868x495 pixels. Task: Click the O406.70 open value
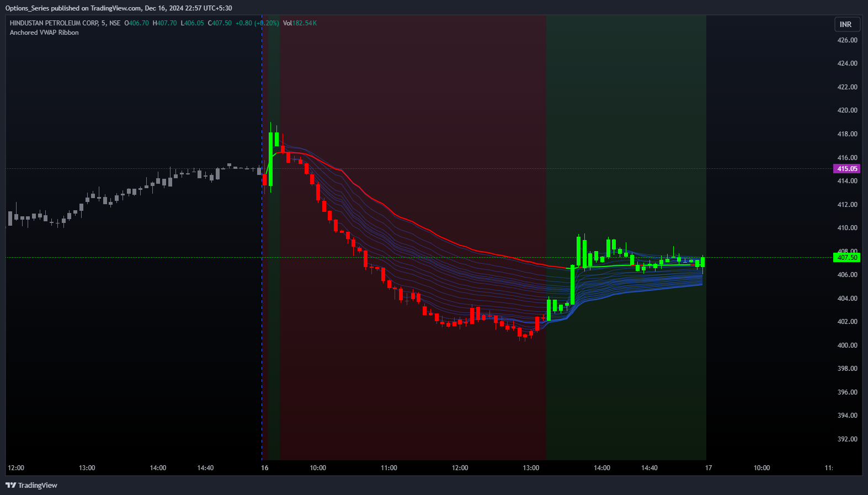[136, 23]
